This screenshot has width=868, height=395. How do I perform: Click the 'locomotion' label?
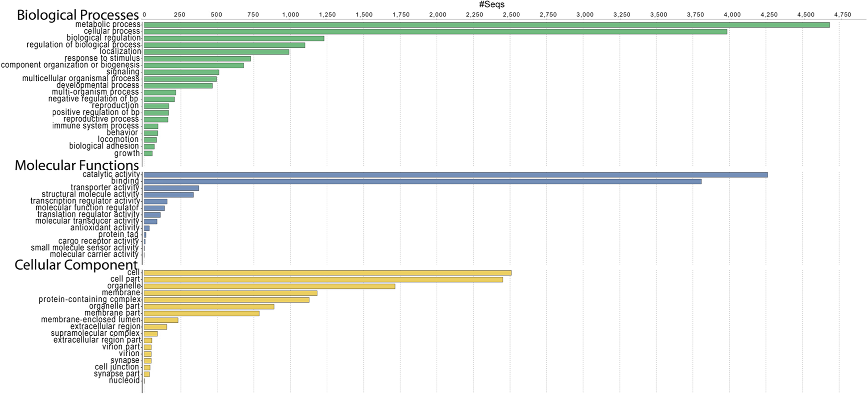(118, 140)
